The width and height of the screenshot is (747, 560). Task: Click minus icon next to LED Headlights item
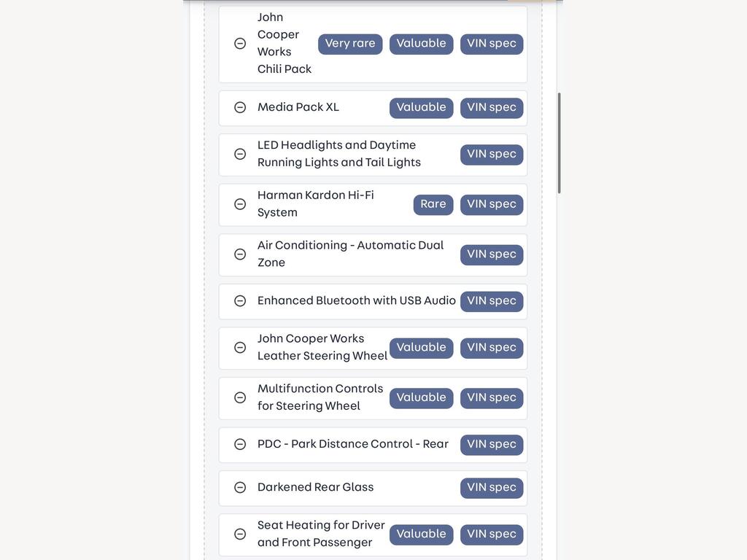tap(240, 154)
